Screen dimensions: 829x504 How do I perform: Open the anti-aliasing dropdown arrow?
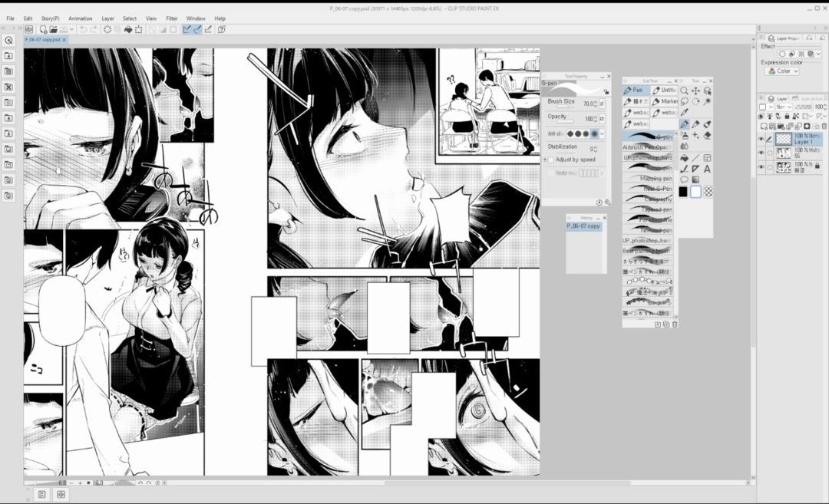pos(603,133)
